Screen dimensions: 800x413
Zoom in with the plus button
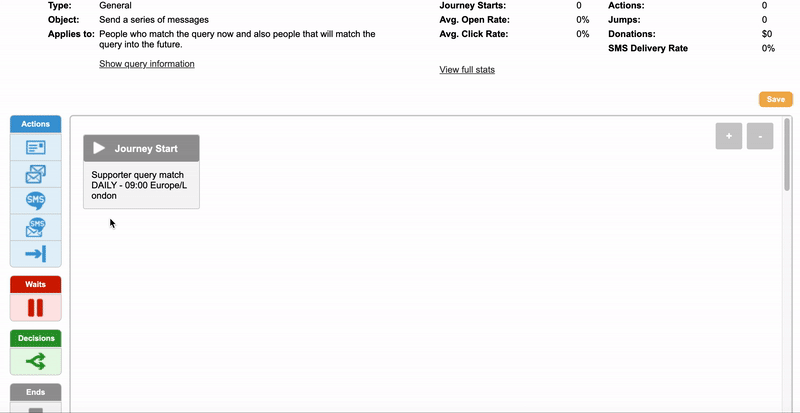pos(729,136)
